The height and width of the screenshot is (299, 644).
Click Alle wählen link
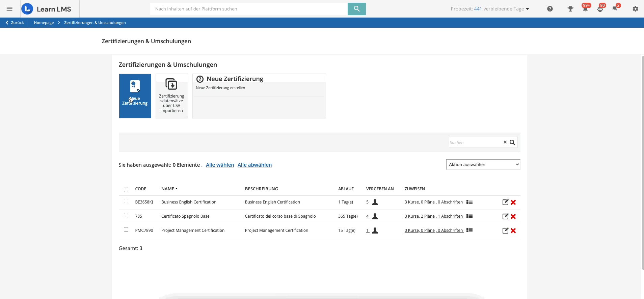coord(220,165)
